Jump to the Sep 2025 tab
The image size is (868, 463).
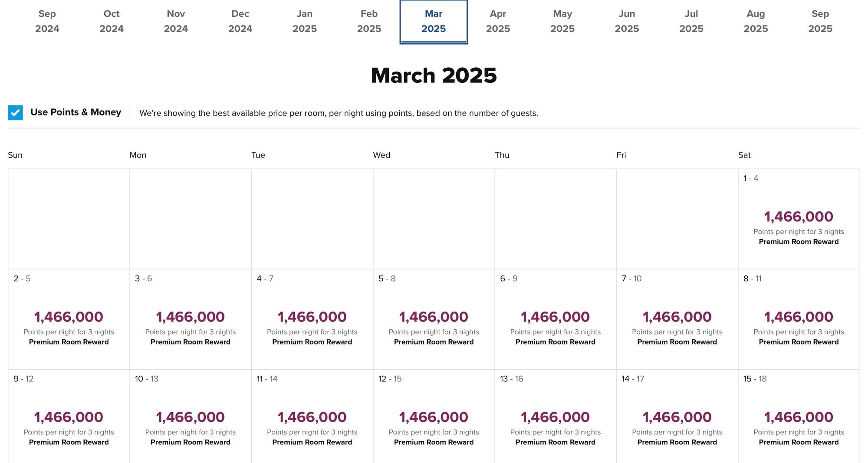pos(820,21)
